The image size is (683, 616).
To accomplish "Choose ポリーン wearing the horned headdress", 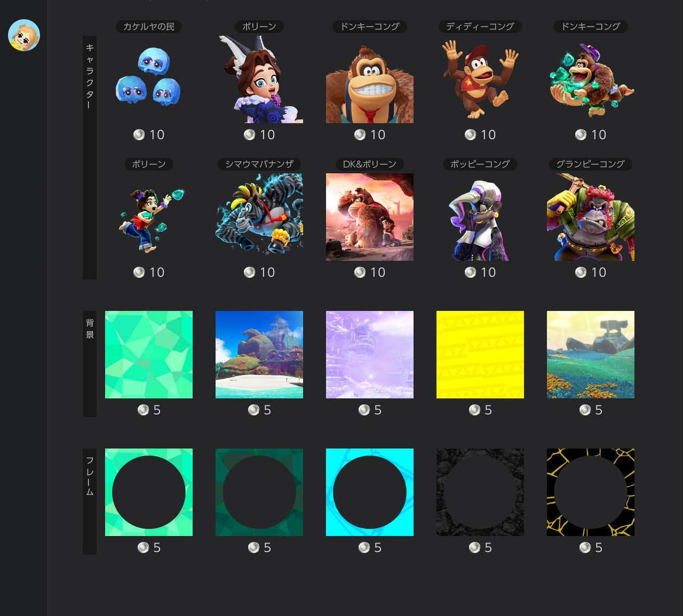I will [259, 79].
